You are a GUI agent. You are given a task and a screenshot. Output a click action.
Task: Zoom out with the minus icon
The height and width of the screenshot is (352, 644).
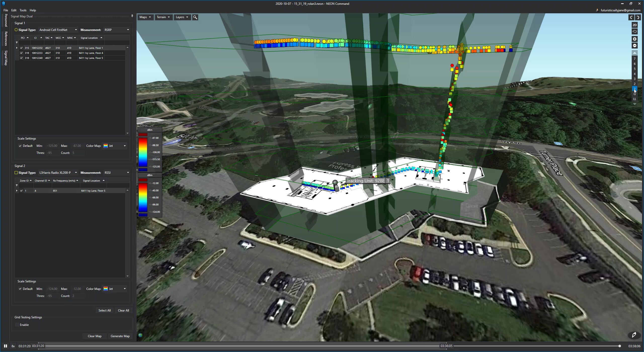[x=634, y=46]
